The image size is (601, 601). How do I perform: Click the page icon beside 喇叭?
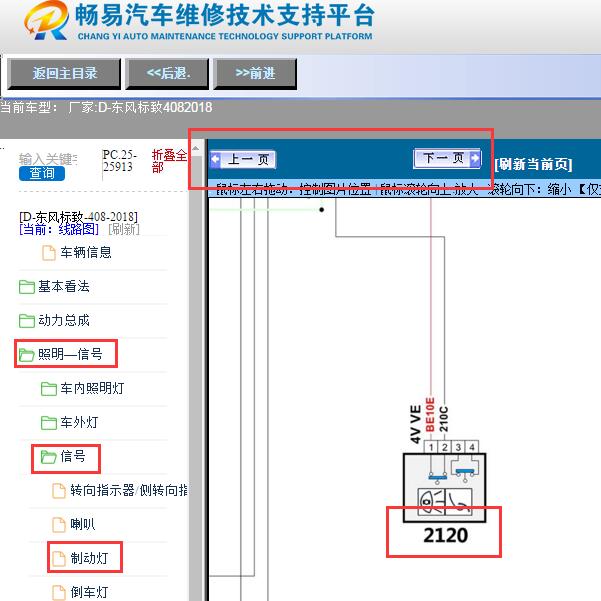(59, 524)
